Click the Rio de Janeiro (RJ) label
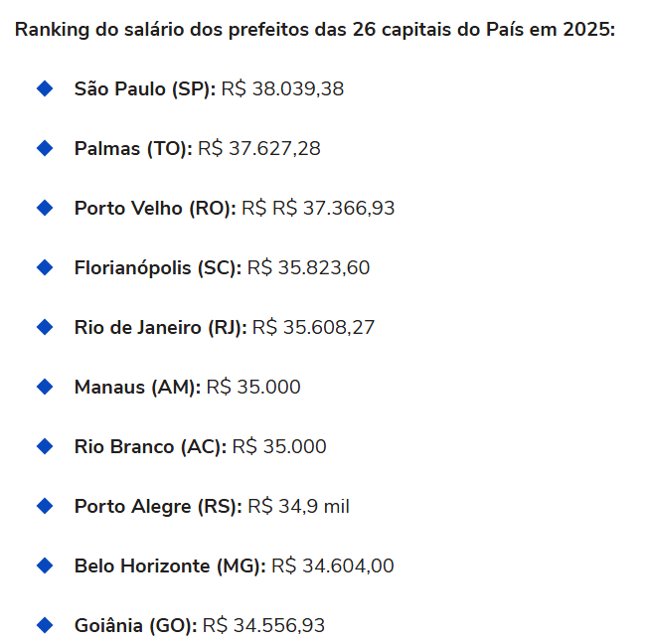Screen dimensions: 647x644 (x=161, y=328)
